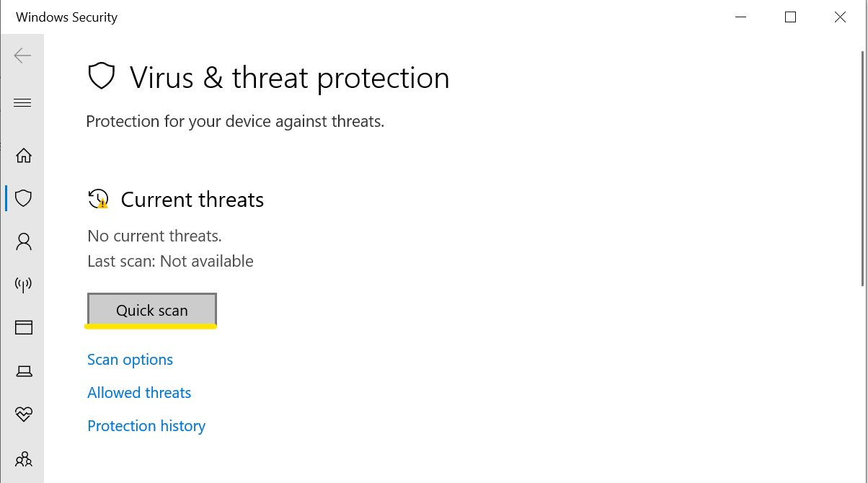Open Home from the sidebar
The image size is (868, 483).
(x=22, y=155)
